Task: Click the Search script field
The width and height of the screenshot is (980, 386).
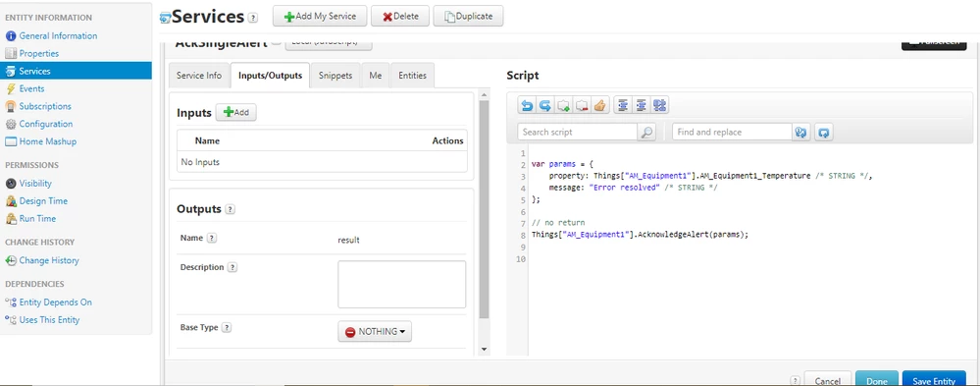Action: coord(577,132)
